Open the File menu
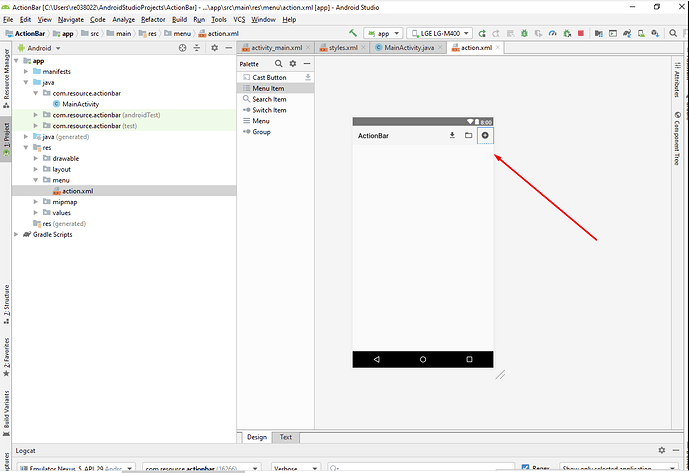This screenshot has height=473, width=689. click(x=8, y=19)
